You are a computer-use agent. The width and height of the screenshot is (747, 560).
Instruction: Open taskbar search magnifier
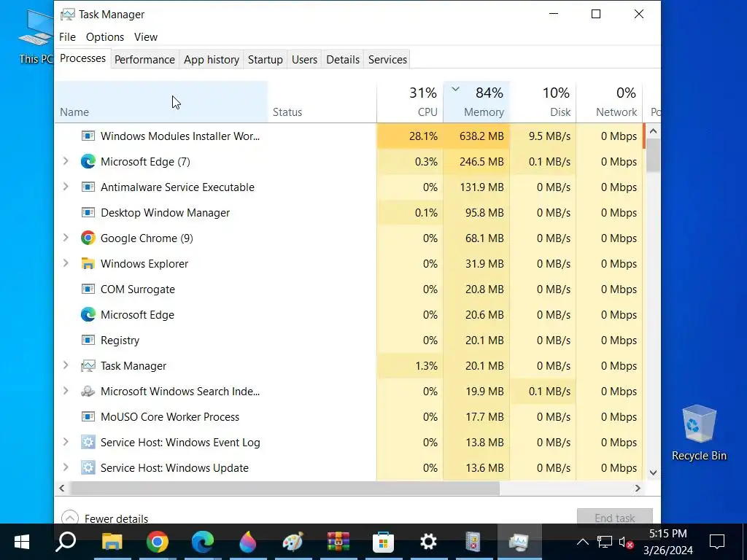66,542
